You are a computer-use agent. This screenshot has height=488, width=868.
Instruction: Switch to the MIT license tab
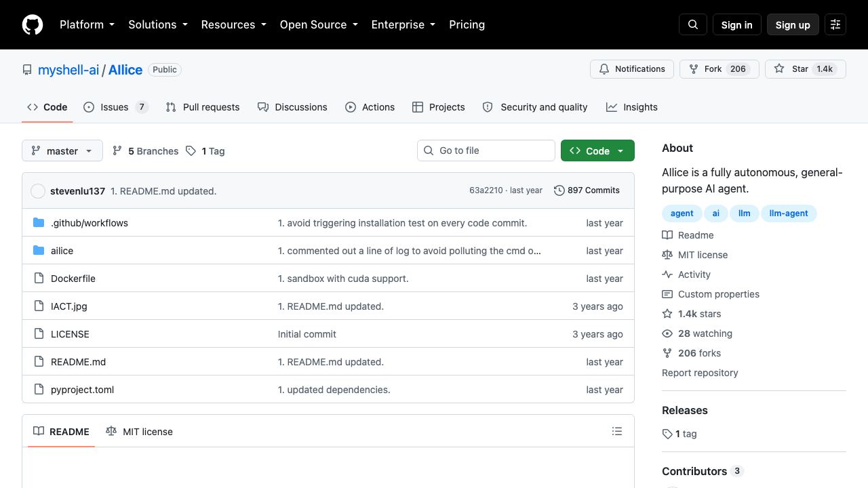(139, 432)
